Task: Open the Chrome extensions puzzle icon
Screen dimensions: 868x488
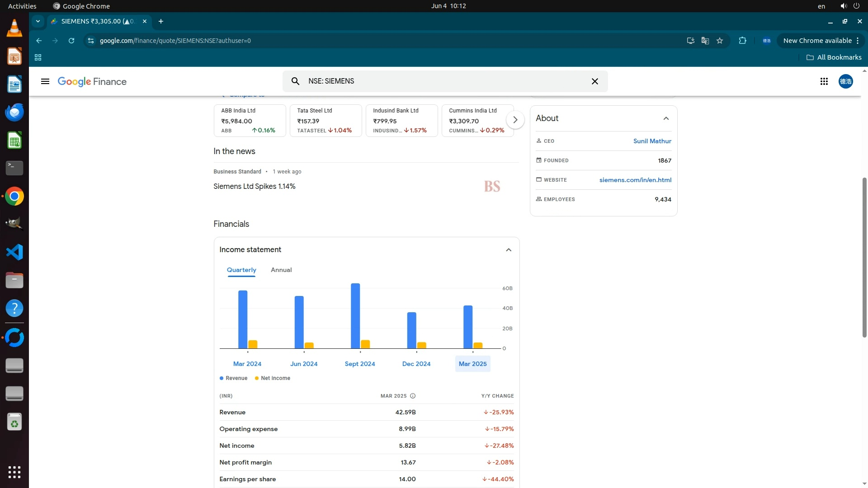Action: [x=742, y=41]
